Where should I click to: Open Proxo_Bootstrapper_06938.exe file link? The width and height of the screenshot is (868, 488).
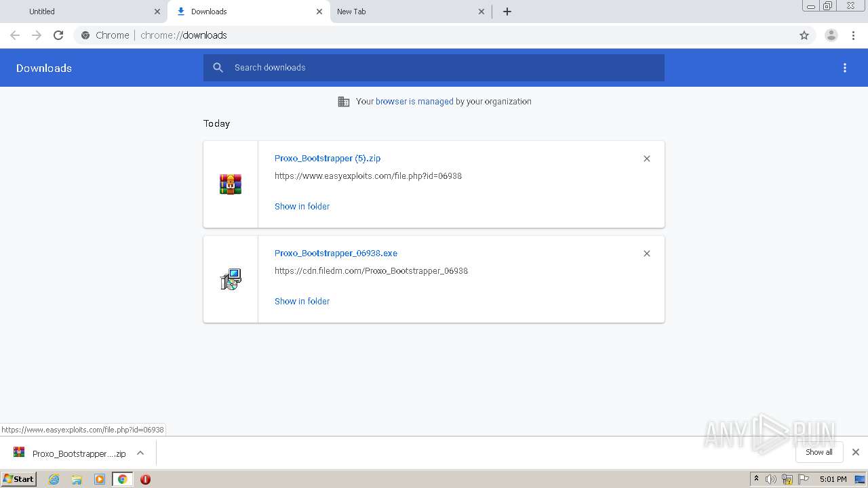tap(336, 253)
